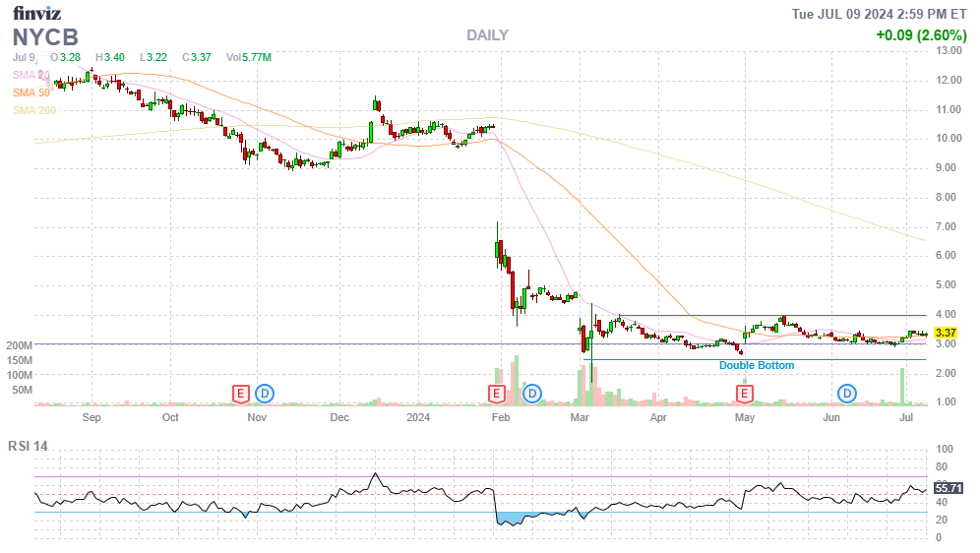This screenshot has width=980, height=553.
Task: Select the Mar label on time axis
Action: 580,417
